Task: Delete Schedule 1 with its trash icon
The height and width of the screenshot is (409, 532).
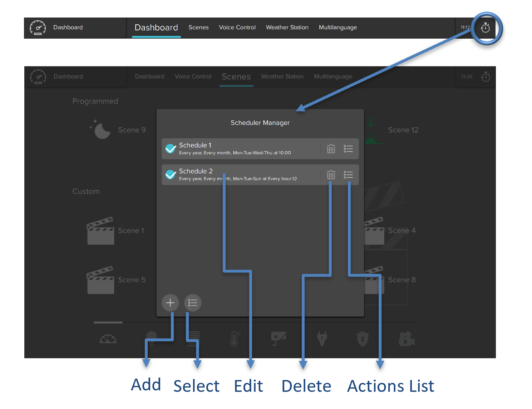Action: [331, 149]
